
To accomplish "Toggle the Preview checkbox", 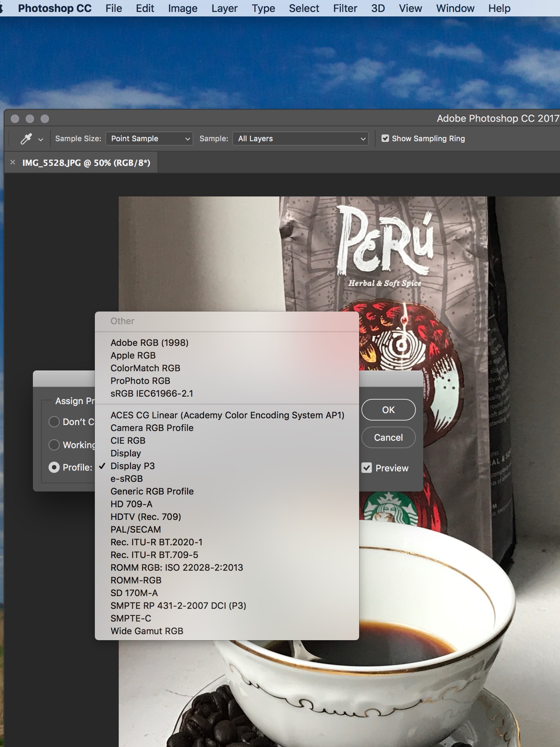I will pyautogui.click(x=367, y=468).
